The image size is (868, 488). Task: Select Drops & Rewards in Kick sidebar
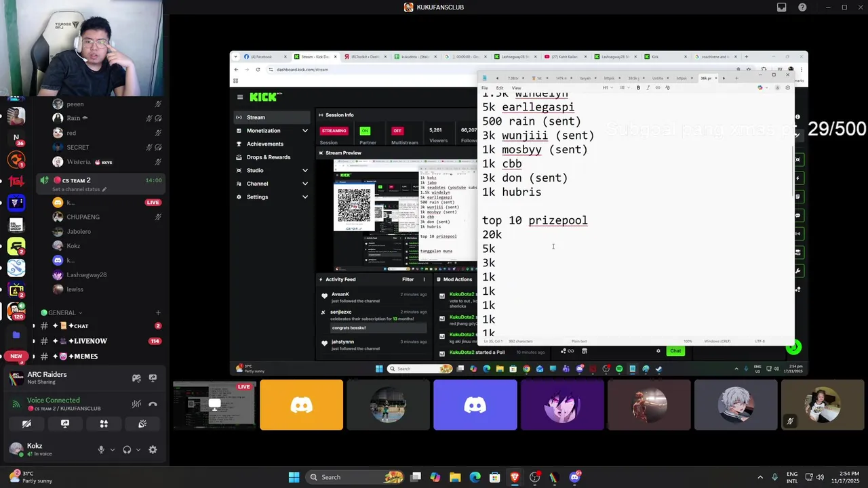coord(272,157)
